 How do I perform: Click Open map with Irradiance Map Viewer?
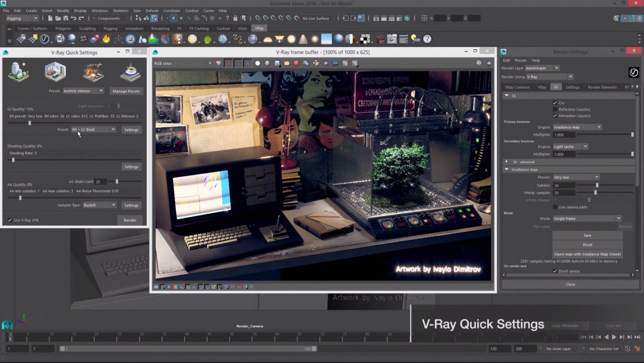(x=588, y=254)
